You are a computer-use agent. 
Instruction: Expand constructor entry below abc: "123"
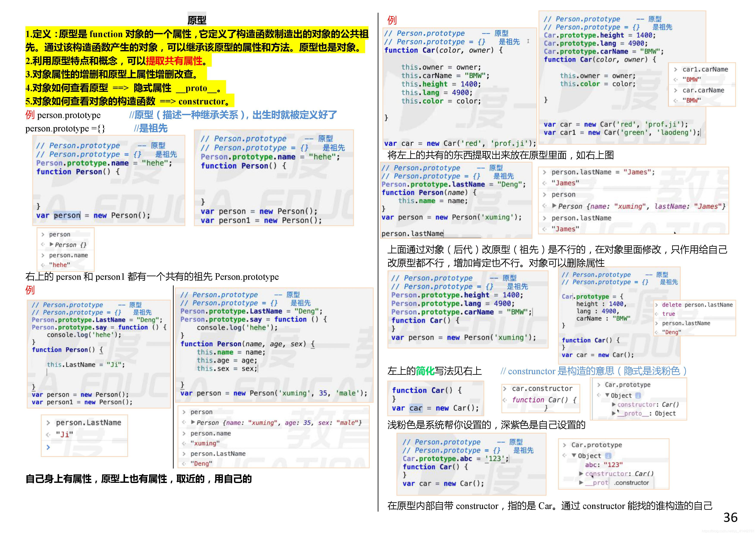click(581, 474)
